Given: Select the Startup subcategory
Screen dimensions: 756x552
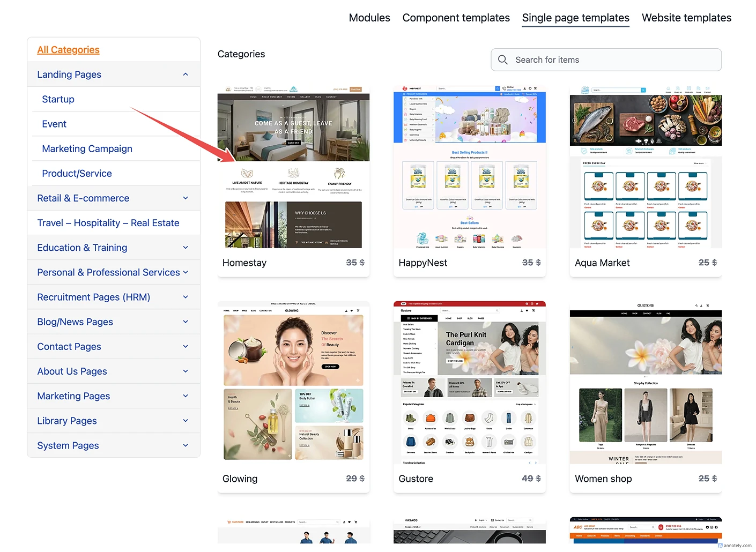Looking at the screenshot, I should (x=58, y=99).
